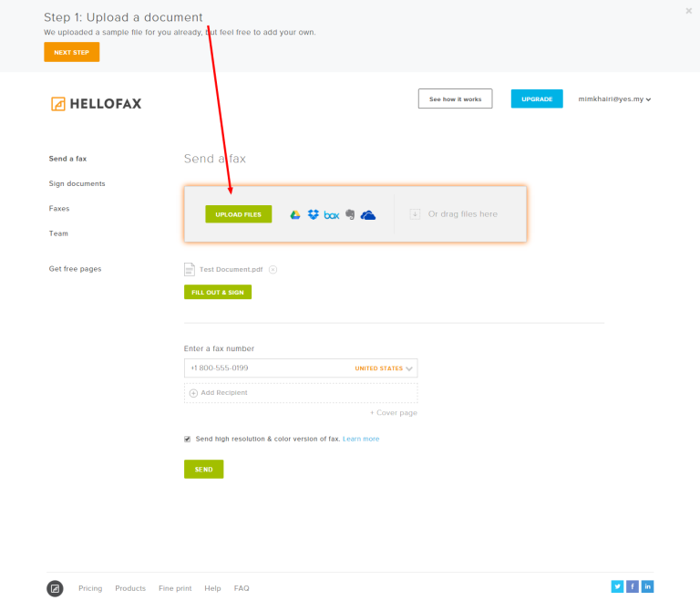Click the Add Recipient dashed box
Screen dimensions: 700x611
pyautogui.click(x=301, y=393)
